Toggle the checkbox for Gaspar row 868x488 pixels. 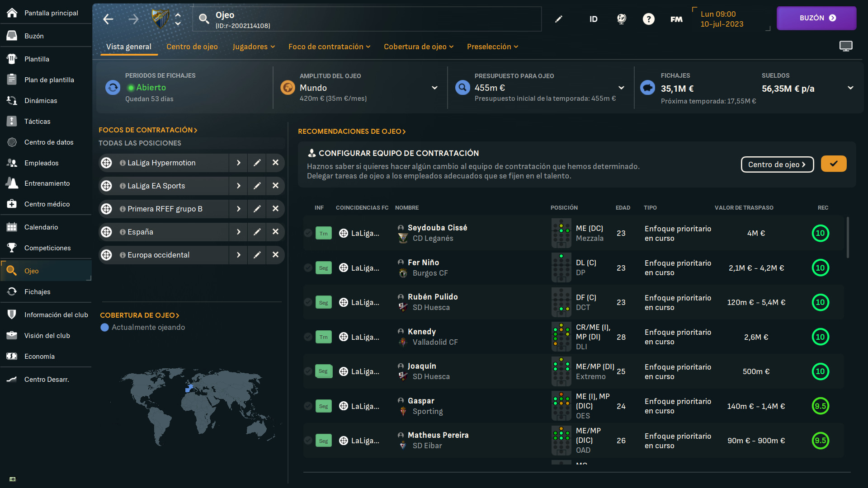[x=308, y=406]
